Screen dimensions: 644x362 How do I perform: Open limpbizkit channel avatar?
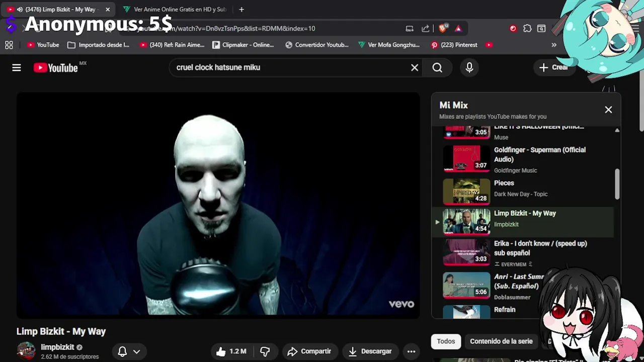pos(26,351)
